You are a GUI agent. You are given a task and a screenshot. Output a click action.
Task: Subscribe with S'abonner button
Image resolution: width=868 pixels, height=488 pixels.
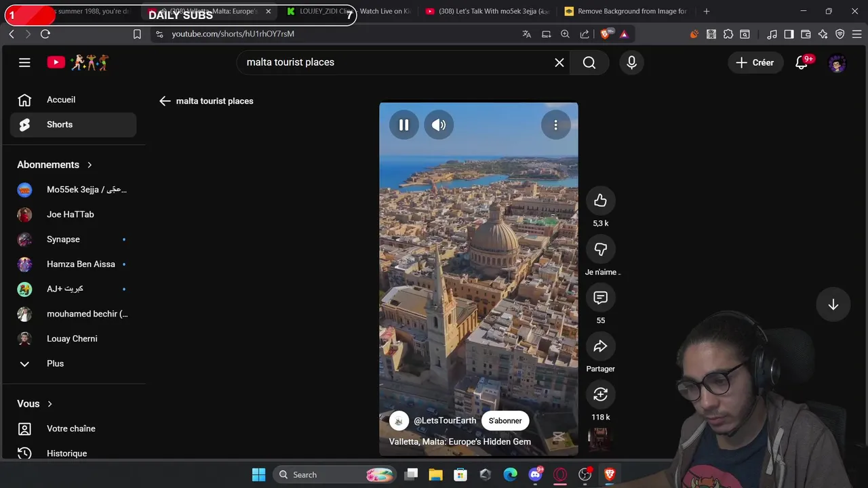pyautogui.click(x=505, y=421)
